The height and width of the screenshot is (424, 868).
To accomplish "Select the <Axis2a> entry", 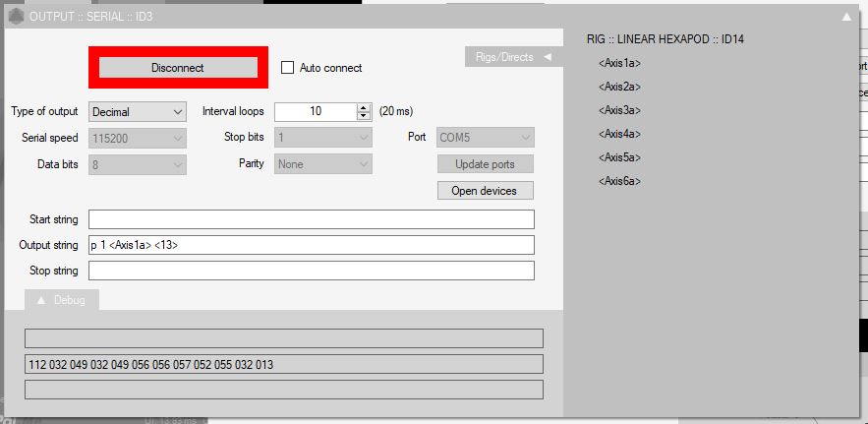I will [619, 87].
